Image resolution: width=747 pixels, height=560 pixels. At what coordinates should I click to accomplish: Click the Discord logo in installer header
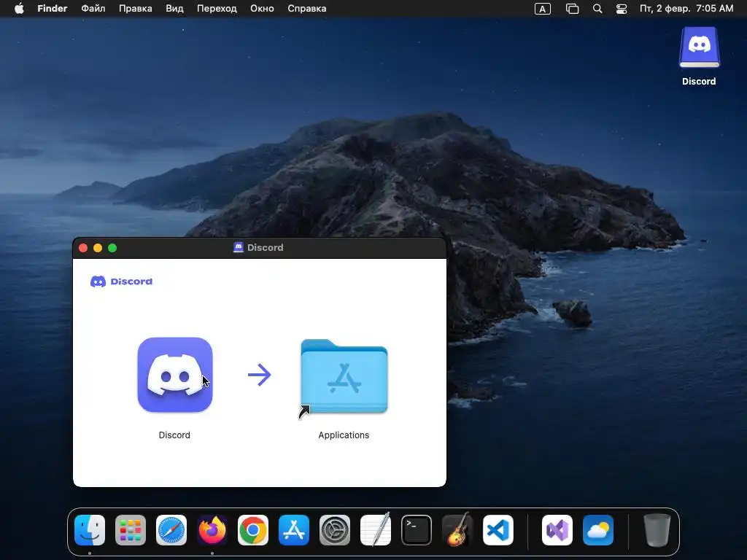(122, 281)
